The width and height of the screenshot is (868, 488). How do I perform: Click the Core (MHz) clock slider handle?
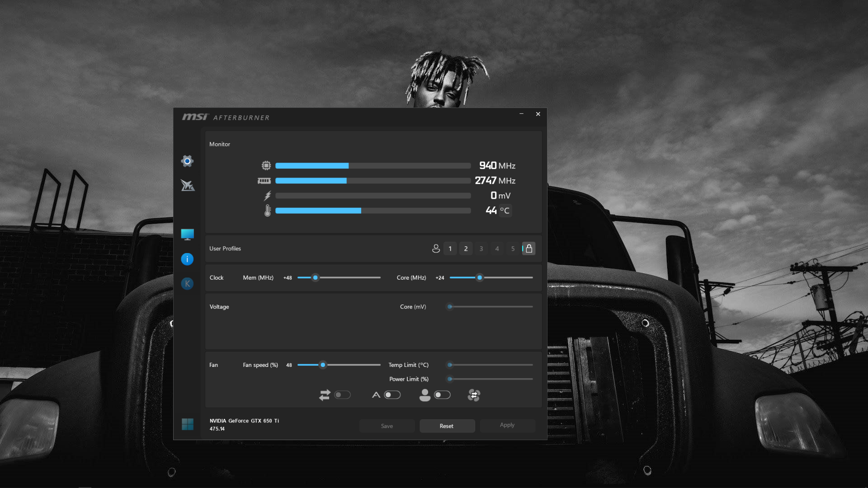coord(480,277)
